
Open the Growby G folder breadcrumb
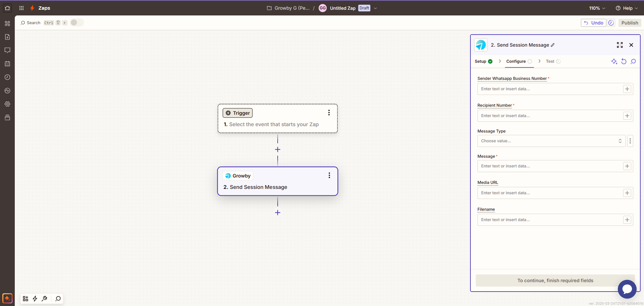[288, 8]
